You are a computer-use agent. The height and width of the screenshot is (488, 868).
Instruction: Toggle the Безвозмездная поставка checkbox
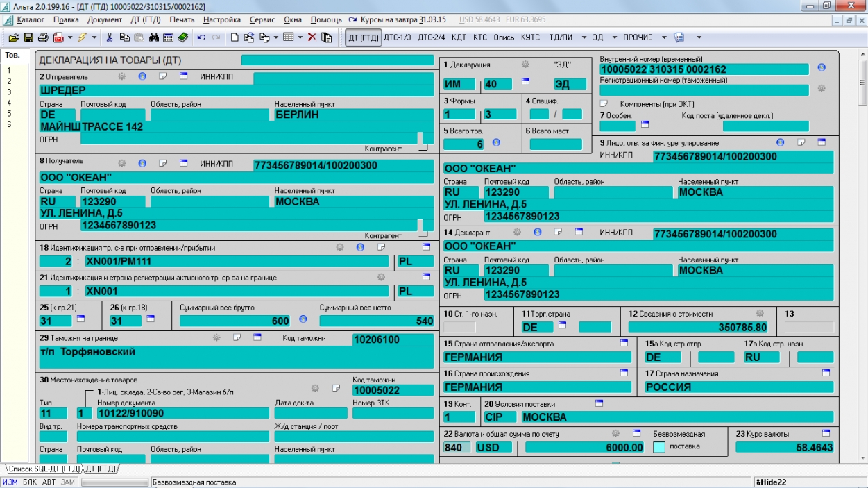tap(658, 447)
